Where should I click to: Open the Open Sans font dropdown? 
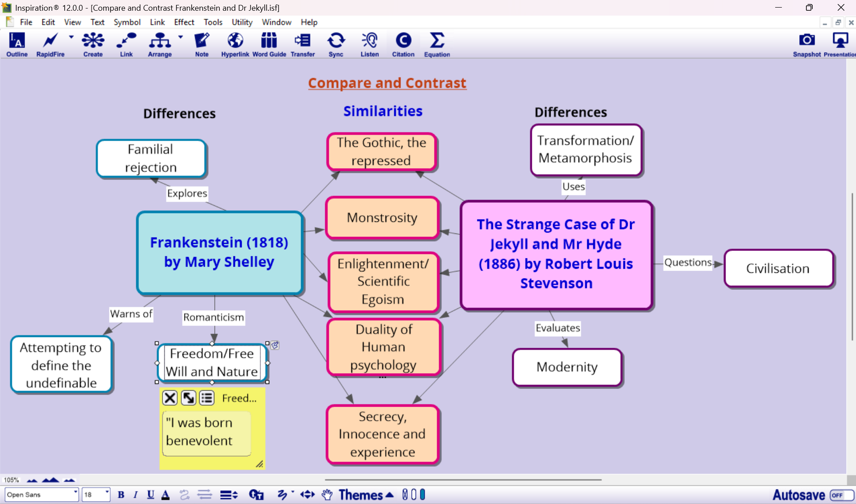[x=75, y=493]
